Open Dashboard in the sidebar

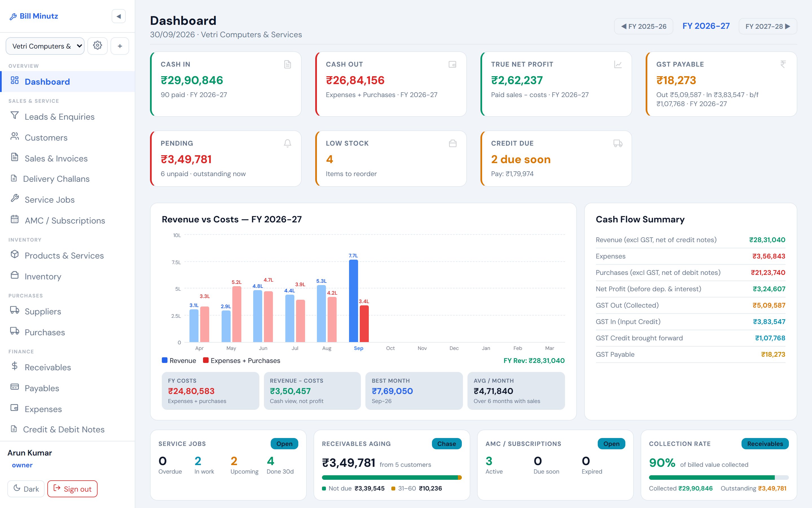click(x=67, y=82)
